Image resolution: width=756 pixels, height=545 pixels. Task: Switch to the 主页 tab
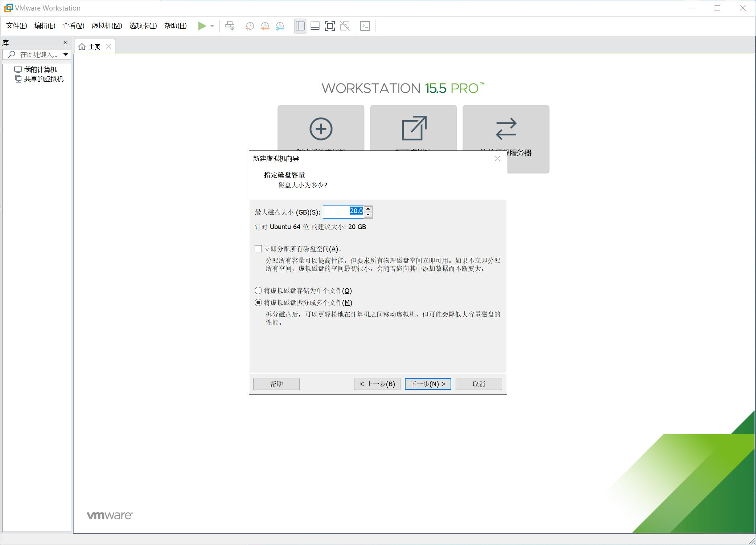pos(94,47)
